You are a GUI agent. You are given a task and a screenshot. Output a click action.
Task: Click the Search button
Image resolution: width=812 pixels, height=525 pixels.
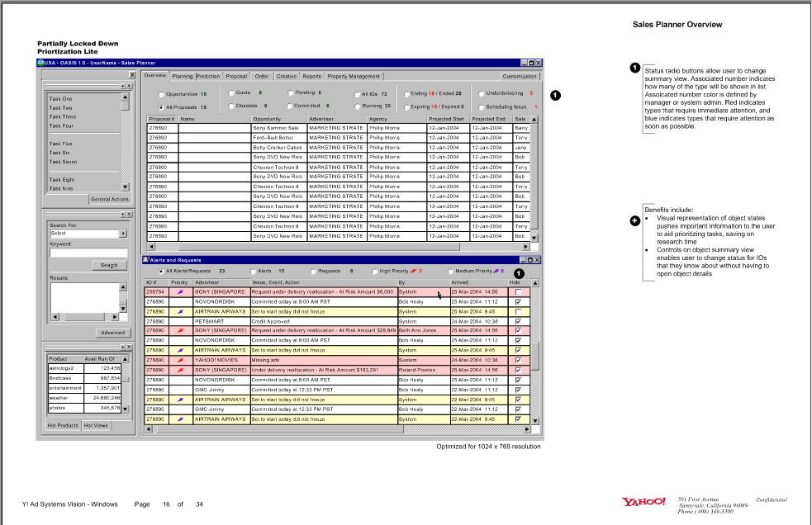coord(109,265)
